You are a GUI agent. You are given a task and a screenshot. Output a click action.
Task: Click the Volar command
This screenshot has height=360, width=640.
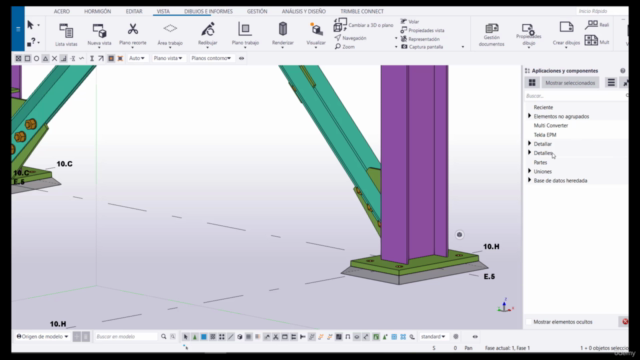(410, 22)
